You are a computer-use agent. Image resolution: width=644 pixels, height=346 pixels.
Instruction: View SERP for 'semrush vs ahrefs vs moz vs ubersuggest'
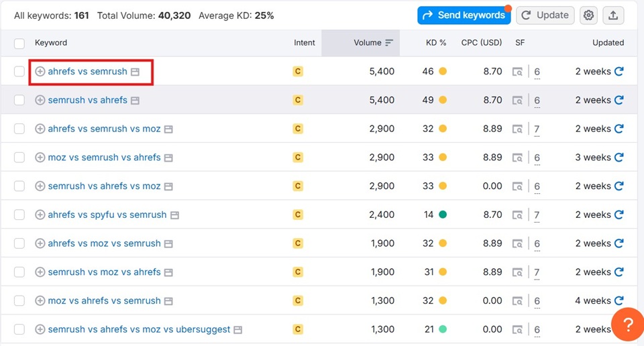(517, 330)
